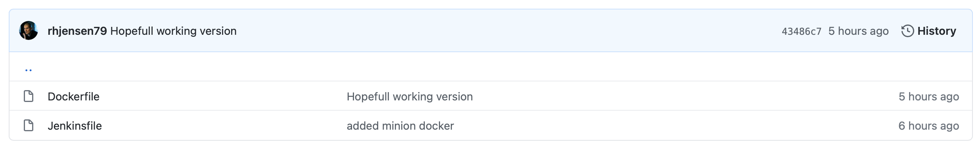Open the rhjensen79 username link

[x=77, y=31]
